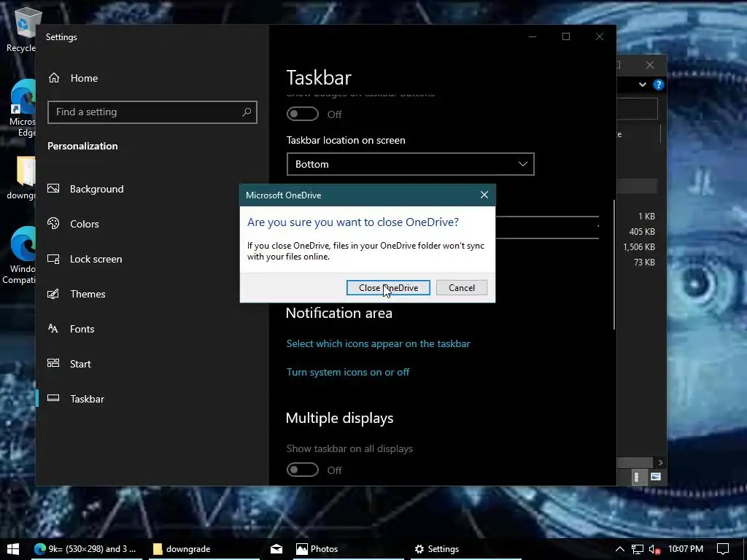Click the search magnifier icon in Settings
Image resolution: width=747 pixels, height=560 pixels.
pos(247,112)
